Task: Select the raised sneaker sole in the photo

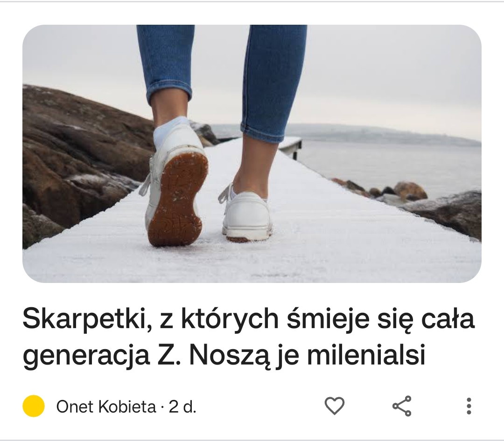Action: (x=178, y=199)
